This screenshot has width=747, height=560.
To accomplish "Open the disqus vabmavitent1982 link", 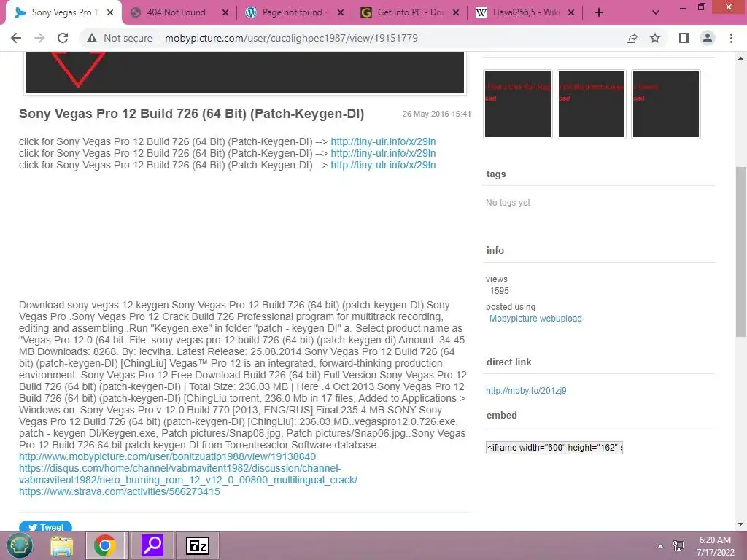I will pyautogui.click(x=188, y=474).
